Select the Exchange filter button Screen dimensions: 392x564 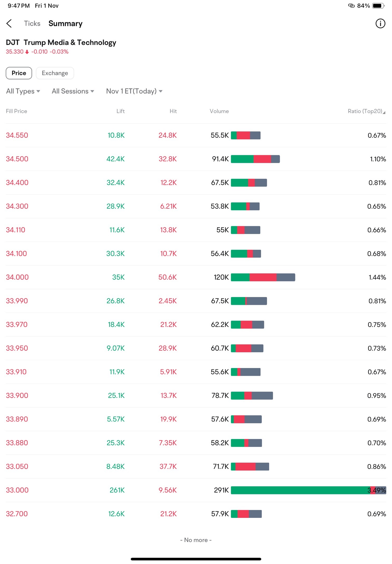[55, 73]
